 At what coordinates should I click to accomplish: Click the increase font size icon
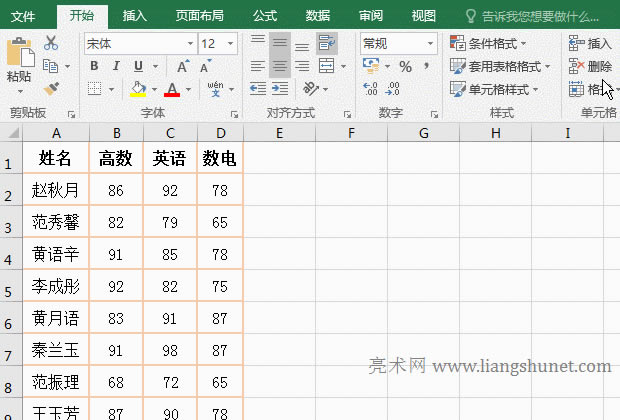point(183,66)
